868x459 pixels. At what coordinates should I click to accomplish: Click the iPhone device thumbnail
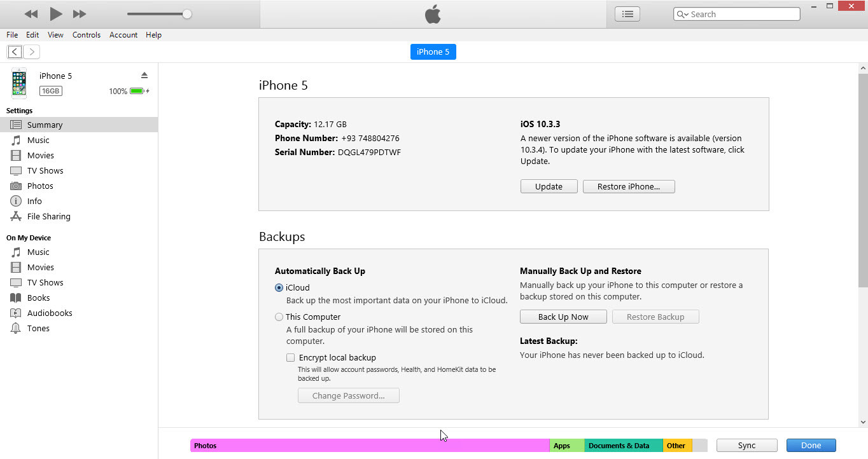coord(19,83)
